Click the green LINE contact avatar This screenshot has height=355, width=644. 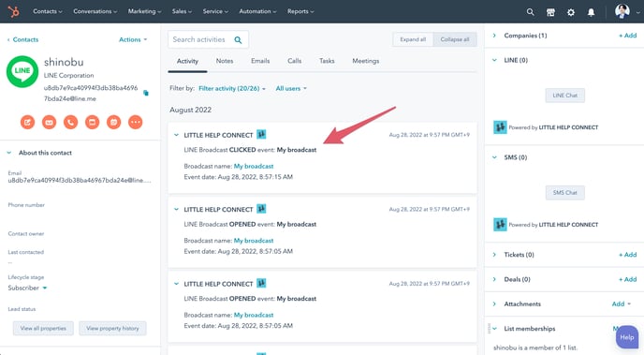pyautogui.click(x=22, y=71)
